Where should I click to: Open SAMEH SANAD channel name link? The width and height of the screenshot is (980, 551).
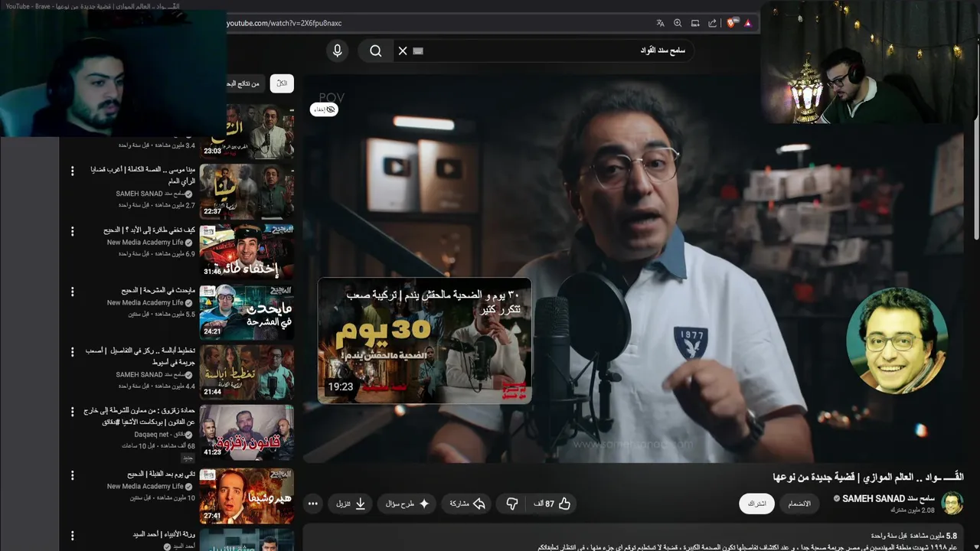890,498
